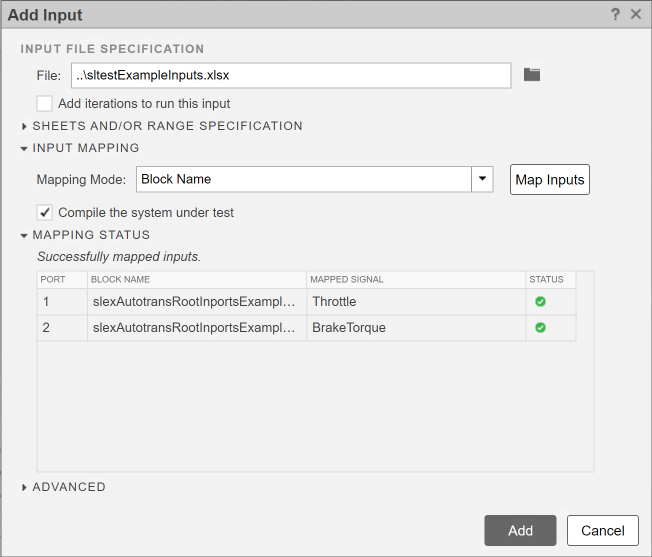Collapse the Mapping Status section

tap(25, 235)
